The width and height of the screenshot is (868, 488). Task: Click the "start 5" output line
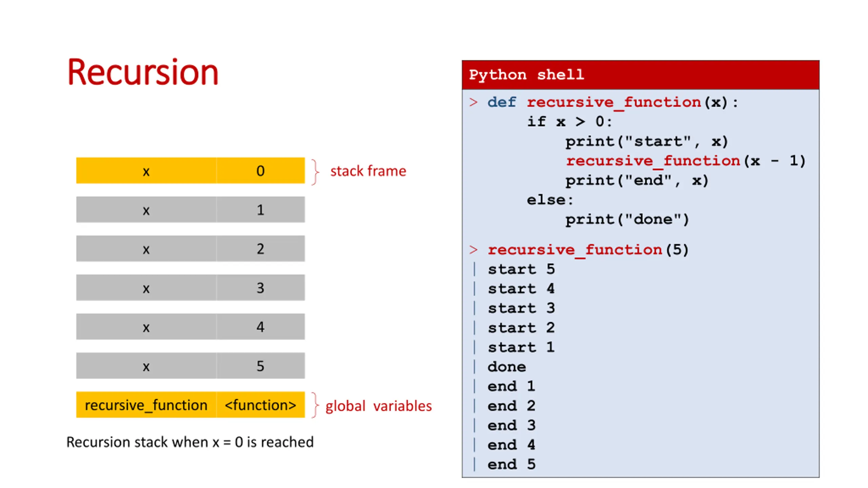pyautogui.click(x=521, y=269)
